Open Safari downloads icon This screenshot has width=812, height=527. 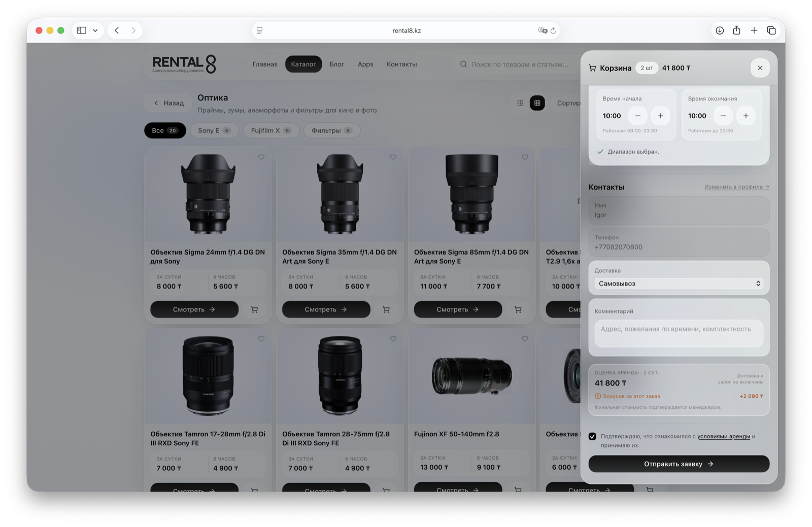pyautogui.click(x=720, y=30)
